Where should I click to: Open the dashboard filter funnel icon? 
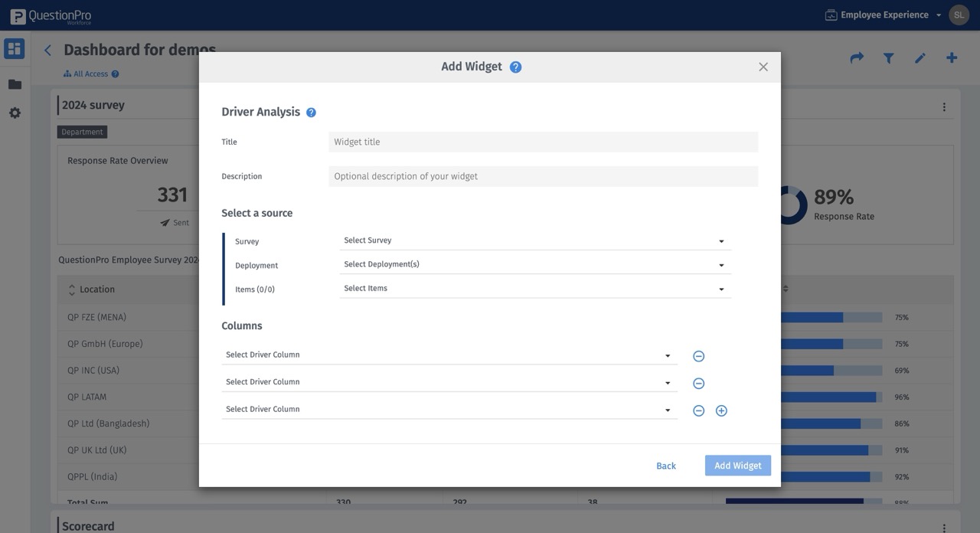pos(888,58)
